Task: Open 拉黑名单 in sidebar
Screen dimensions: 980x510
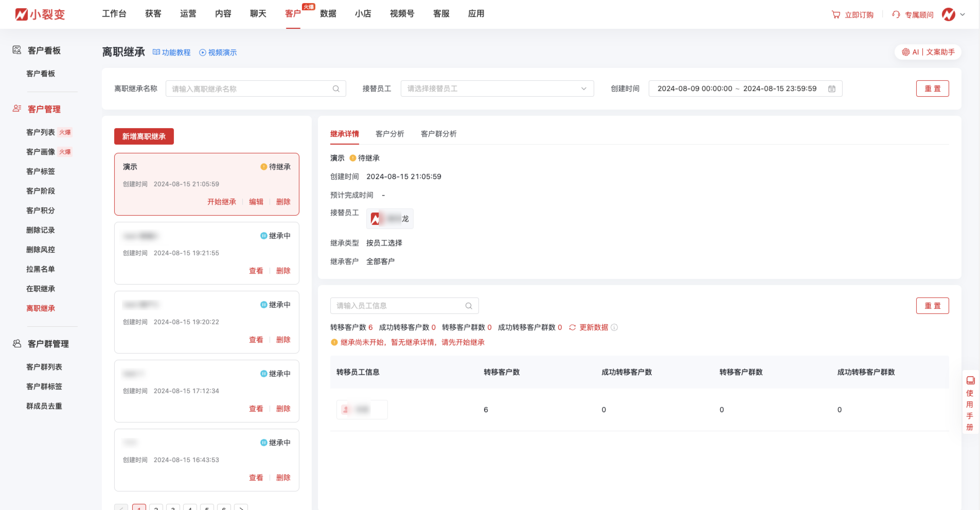Action: [41, 269]
